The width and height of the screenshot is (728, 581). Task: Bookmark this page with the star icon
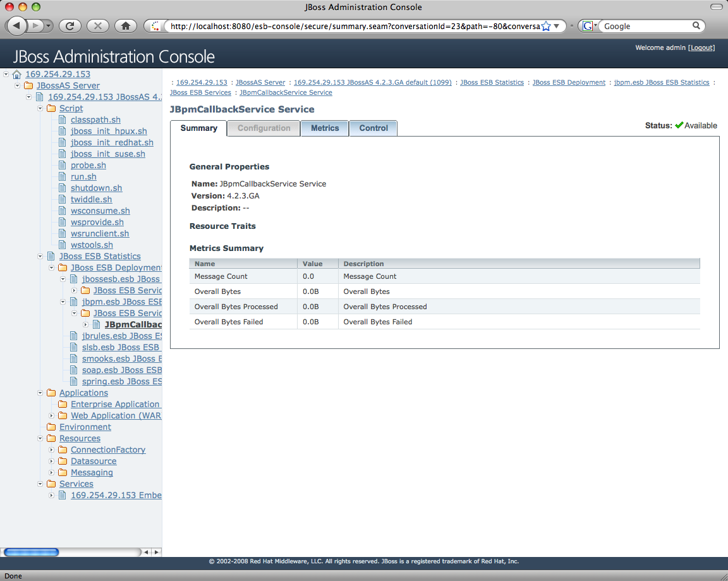click(546, 27)
